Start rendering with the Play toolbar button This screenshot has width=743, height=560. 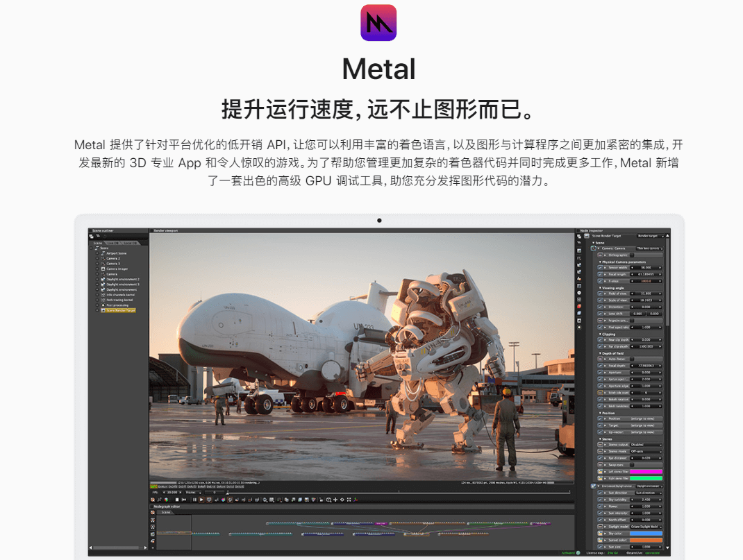click(x=201, y=499)
